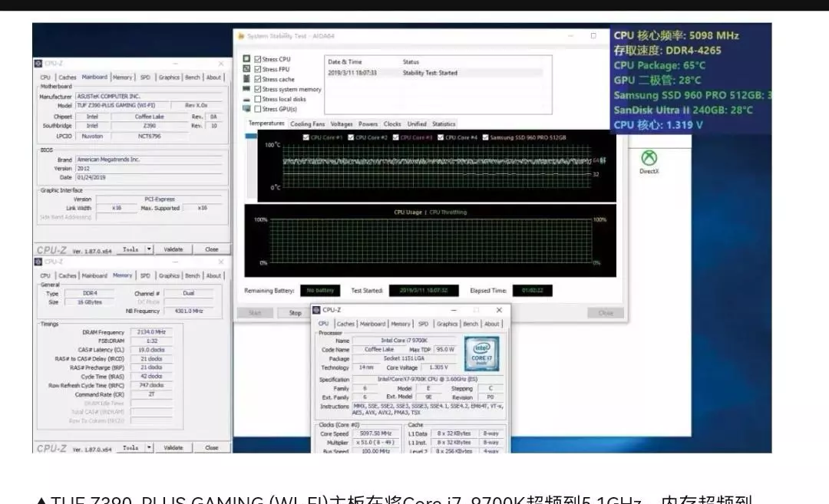829x504 pixels.
Task: Toggle Samsung SSD 960 PRO graph checkbox
Action: click(x=485, y=137)
